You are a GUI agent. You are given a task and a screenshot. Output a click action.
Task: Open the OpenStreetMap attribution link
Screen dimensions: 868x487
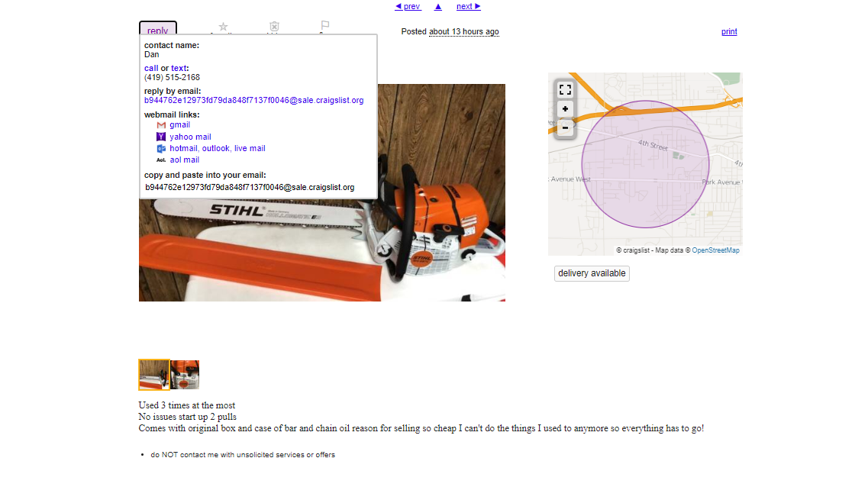coord(716,250)
